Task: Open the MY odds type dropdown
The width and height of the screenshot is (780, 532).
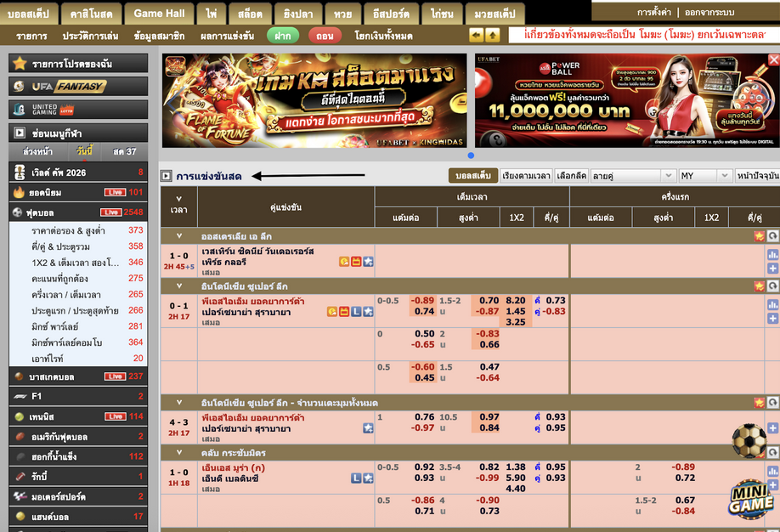Action: (705, 175)
